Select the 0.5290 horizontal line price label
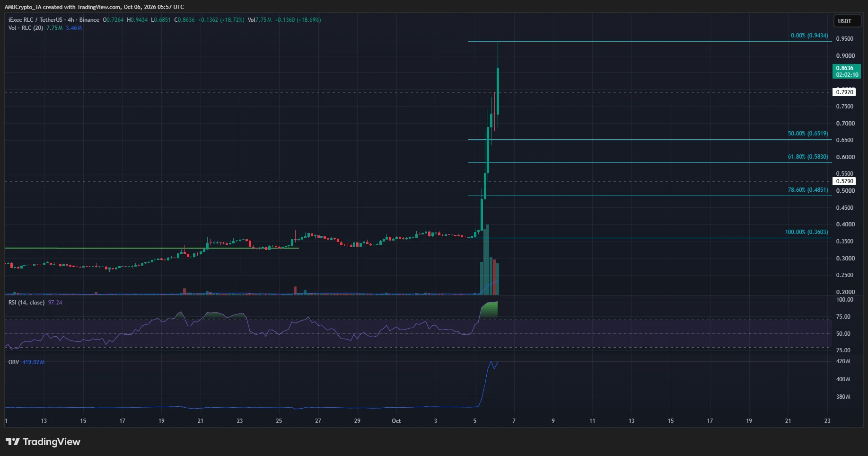The width and height of the screenshot is (868, 456). coord(844,181)
